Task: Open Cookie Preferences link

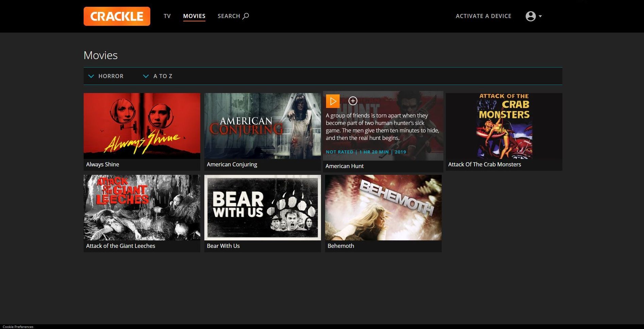Action: (x=18, y=327)
